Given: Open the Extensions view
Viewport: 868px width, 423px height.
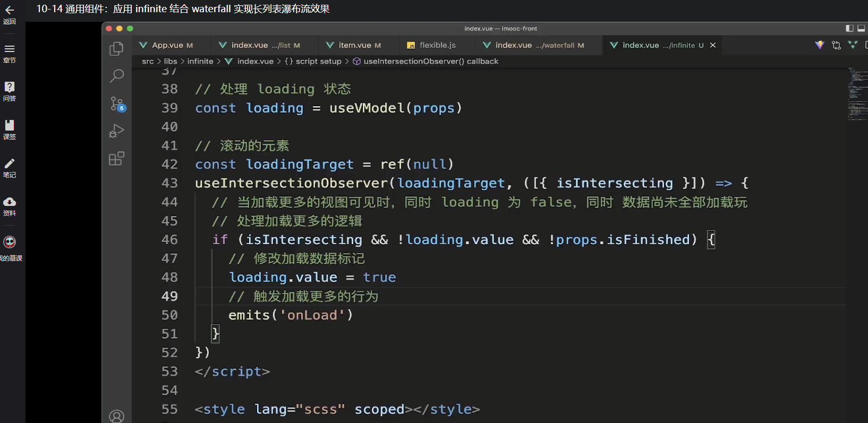Looking at the screenshot, I should 116,159.
